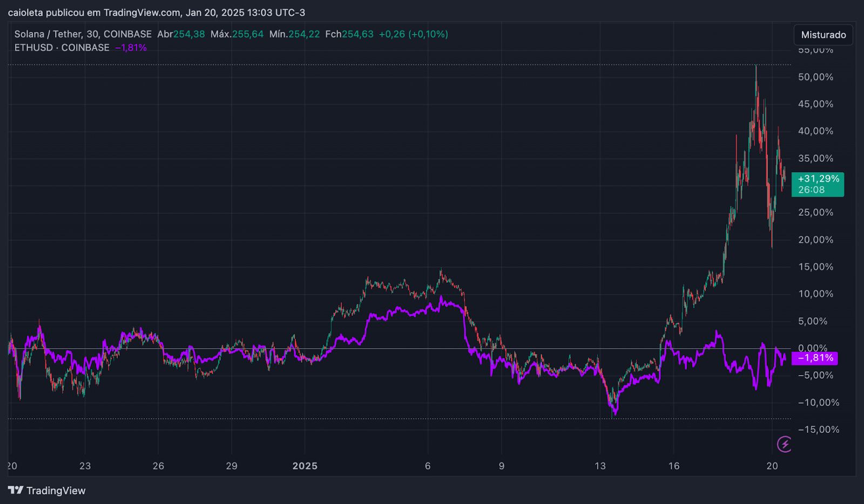
Task: Click the Abr 254,38 open value
Action: (181, 34)
